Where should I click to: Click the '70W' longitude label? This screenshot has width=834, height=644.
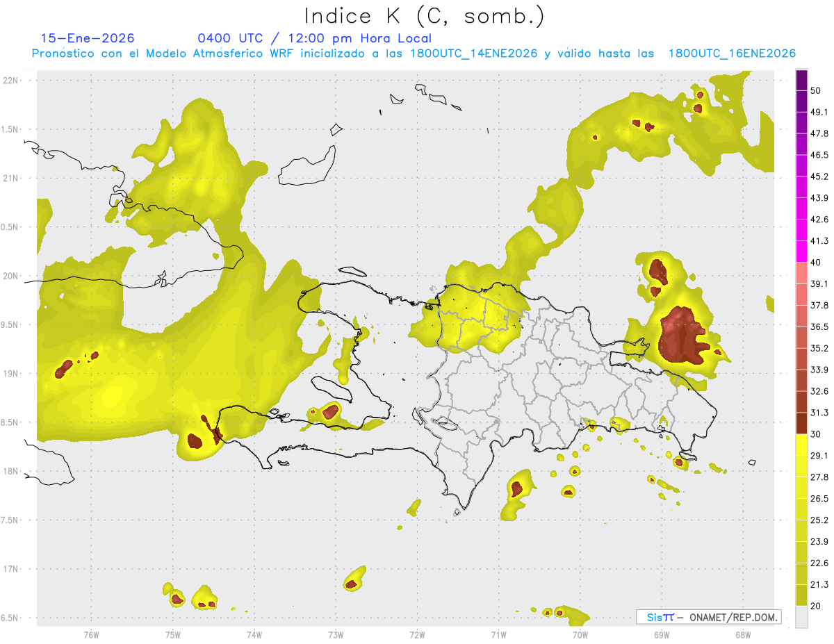point(580,635)
